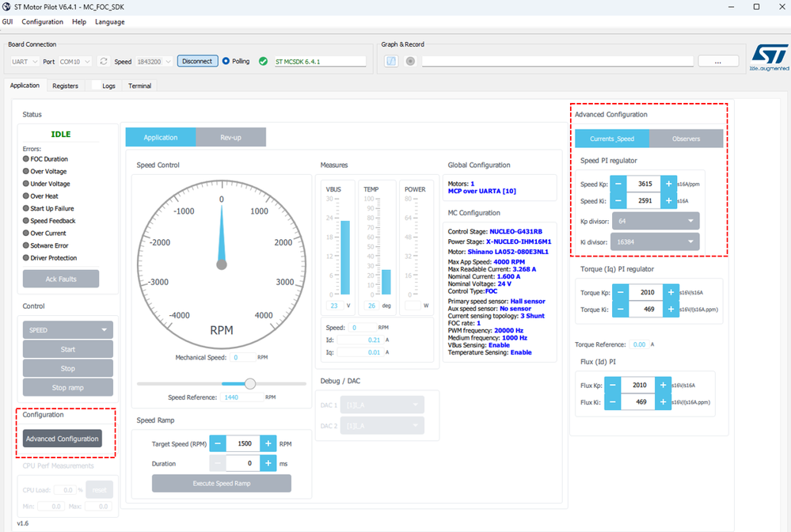Toggle the Polling radio button

pyautogui.click(x=226, y=61)
